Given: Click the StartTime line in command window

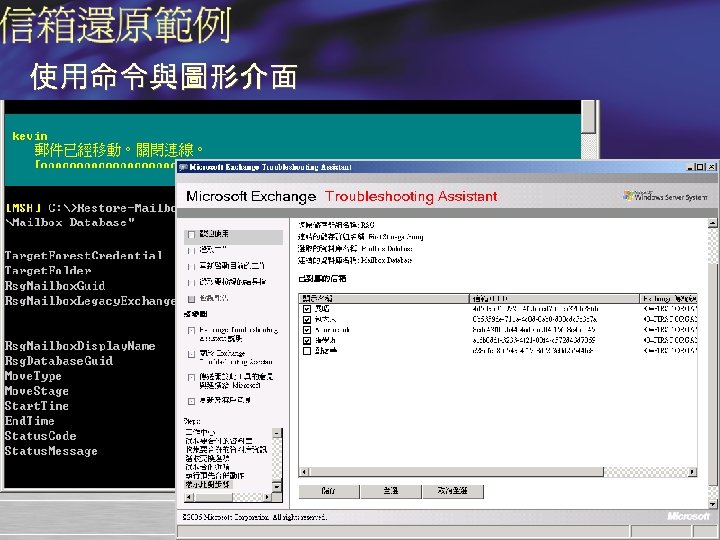Looking at the screenshot, I should [37, 406].
